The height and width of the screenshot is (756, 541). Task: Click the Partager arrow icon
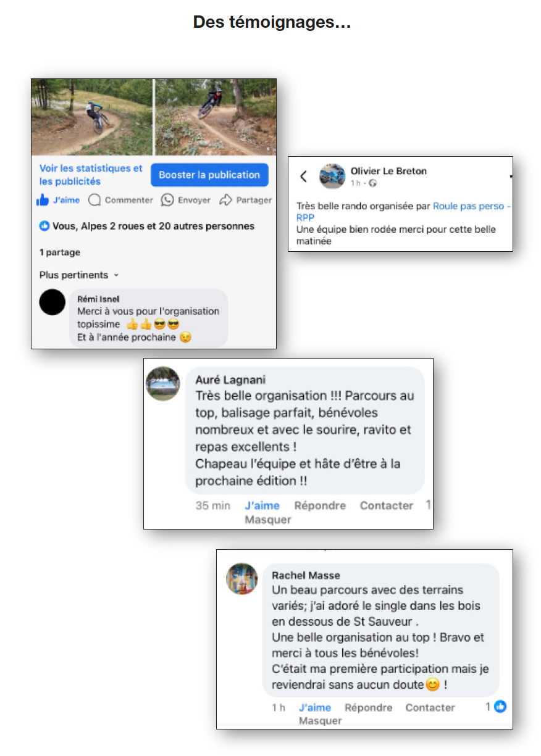[x=225, y=200]
